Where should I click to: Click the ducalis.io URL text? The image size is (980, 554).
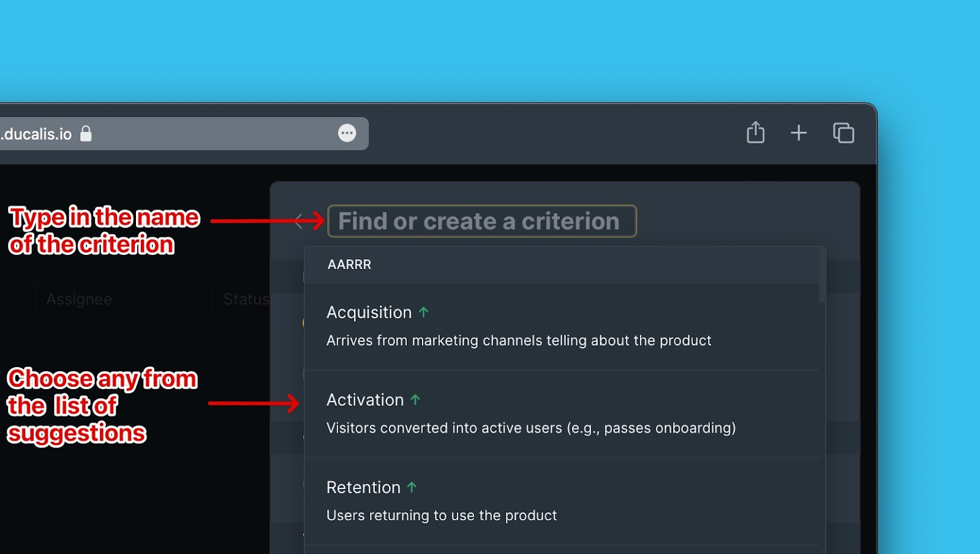(37, 134)
